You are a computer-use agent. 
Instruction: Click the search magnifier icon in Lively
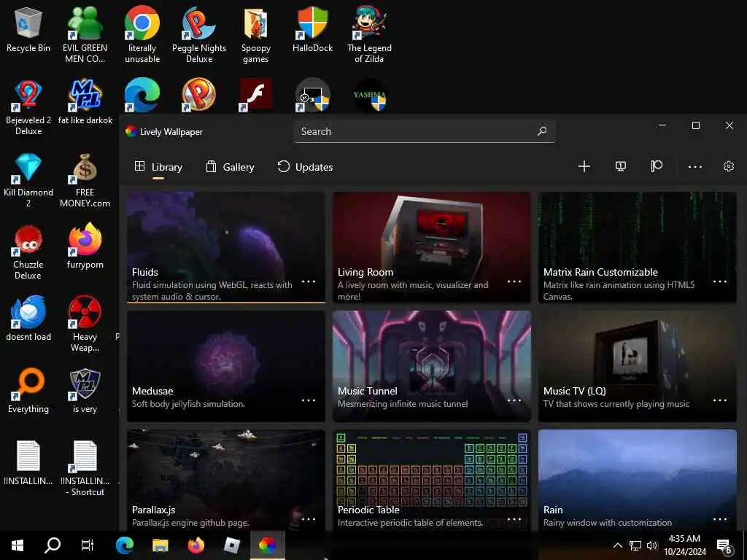tap(542, 131)
